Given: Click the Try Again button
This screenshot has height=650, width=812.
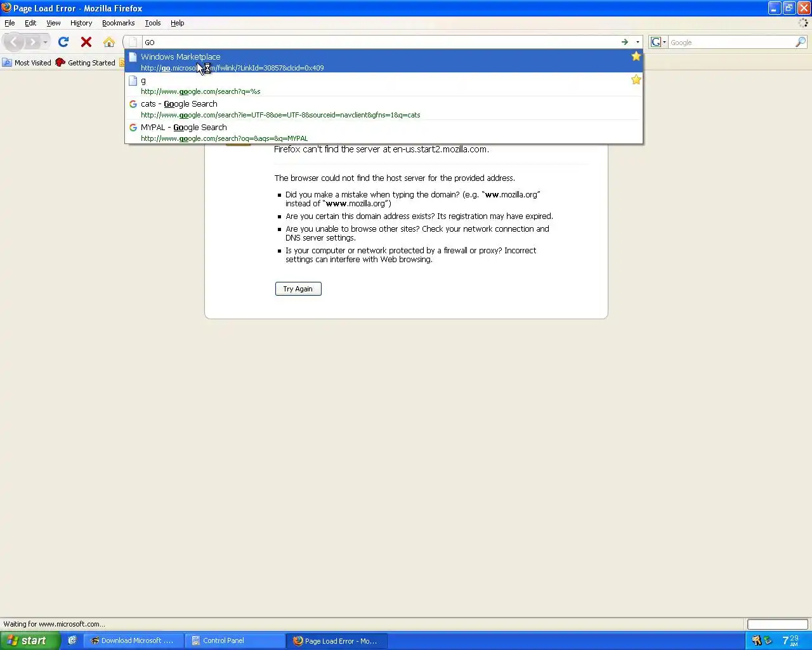Looking at the screenshot, I should coord(298,289).
